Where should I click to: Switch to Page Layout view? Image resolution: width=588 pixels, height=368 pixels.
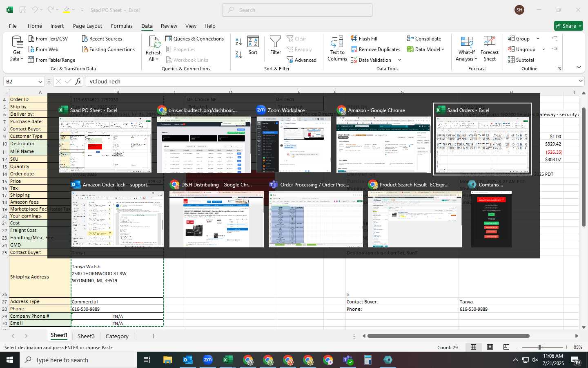pyautogui.click(x=490, y=347)
